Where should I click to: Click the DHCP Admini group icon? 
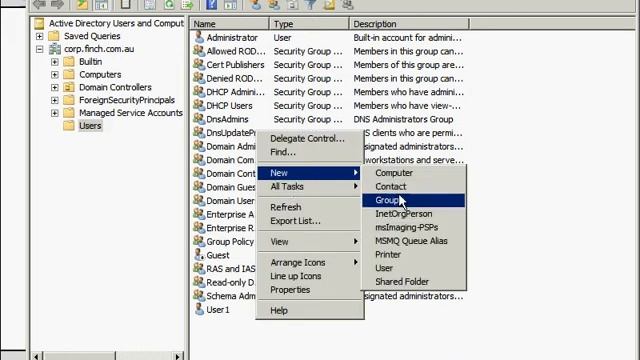tap(199, 91)
